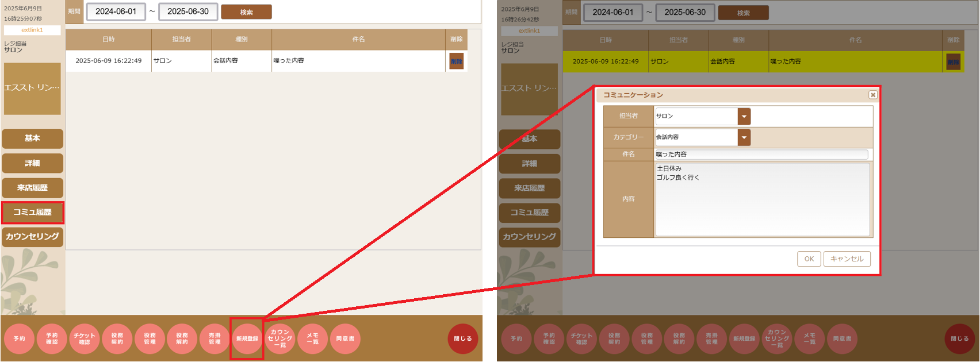Image resolution: width=980 pixels, height=362 pixels.
Task: Click yellow highlighted row on dimmed right screen
Action: [764, 61]
